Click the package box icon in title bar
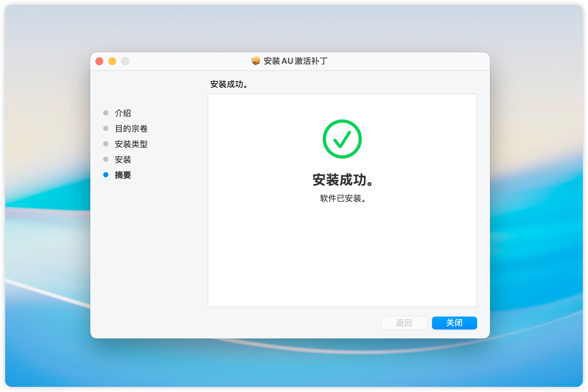The width and height of the screenshot is (588, 392). click(x=256, y=61)
